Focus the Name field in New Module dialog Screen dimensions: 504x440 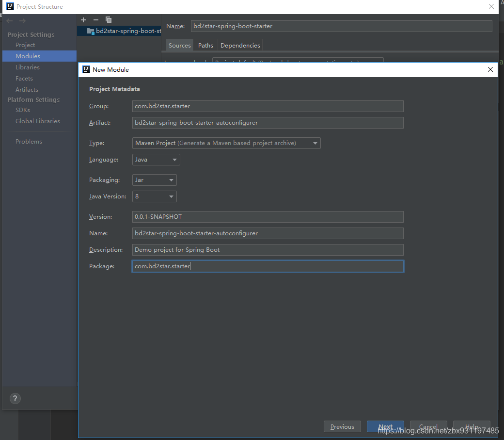[268, 233]
